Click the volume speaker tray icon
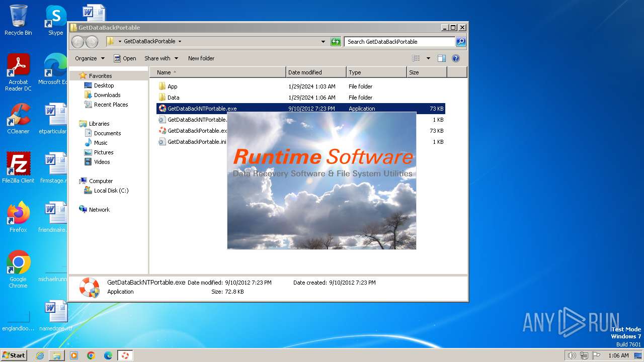Image resolution: width=644 pixels, height=362 pixels. (572, 355)
